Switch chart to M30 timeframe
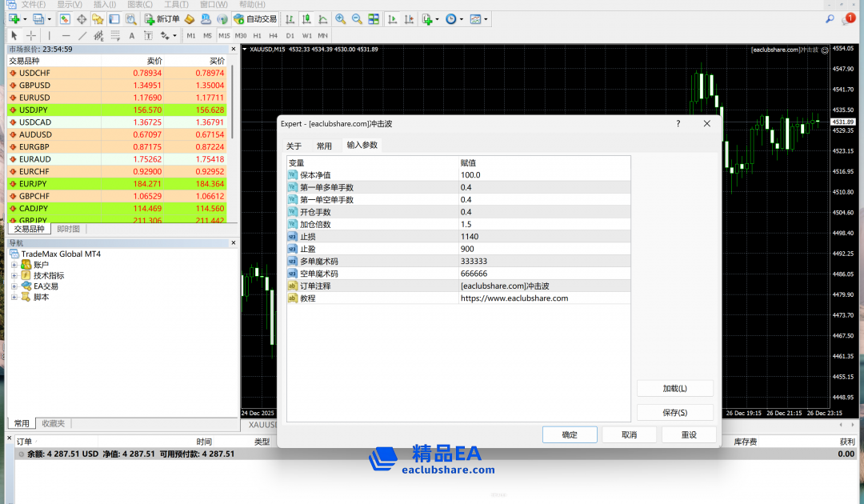The width and height of the screenshot is (864, 504). [241, 35]
